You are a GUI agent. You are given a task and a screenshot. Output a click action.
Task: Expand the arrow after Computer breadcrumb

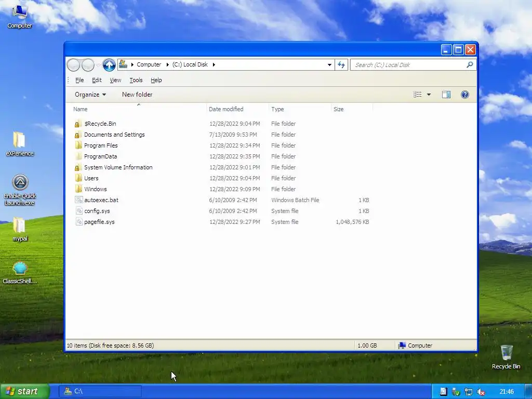[x=167, y=64]
